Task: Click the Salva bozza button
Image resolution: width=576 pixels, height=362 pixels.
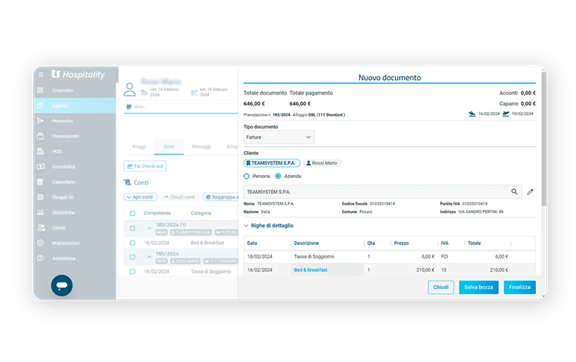Action: point(479,287)
